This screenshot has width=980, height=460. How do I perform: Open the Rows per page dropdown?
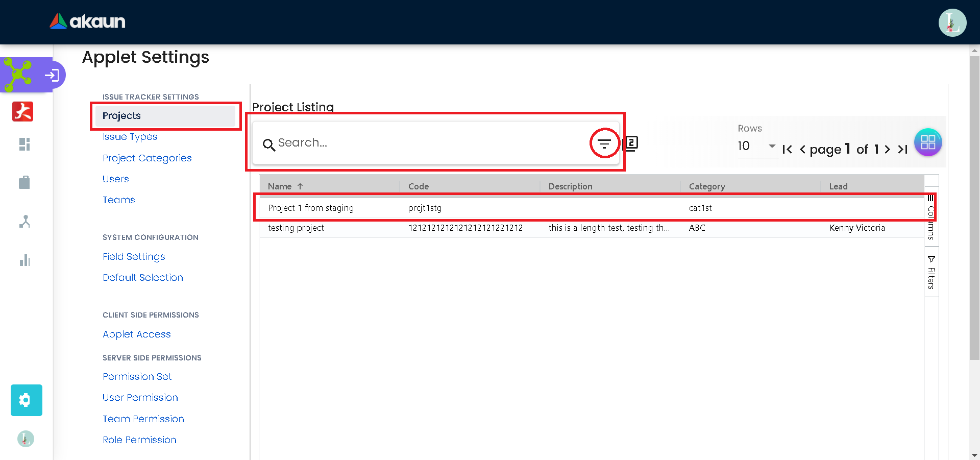[x=757, y=147]
